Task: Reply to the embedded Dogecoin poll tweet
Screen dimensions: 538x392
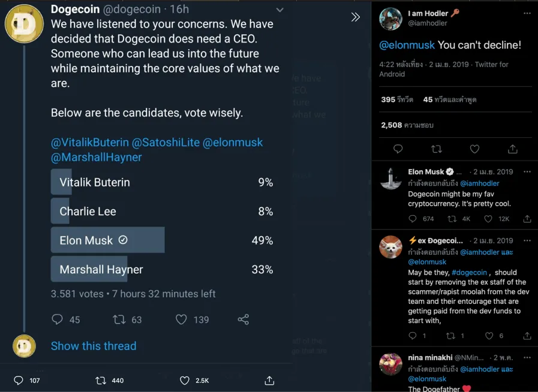Action: pos(58,319)
